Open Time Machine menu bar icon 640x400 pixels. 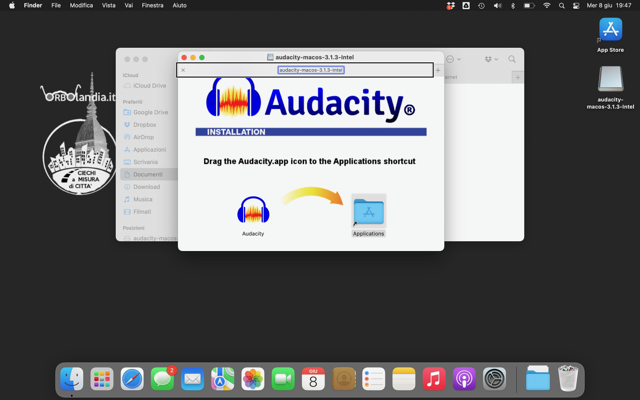[481, 6]
